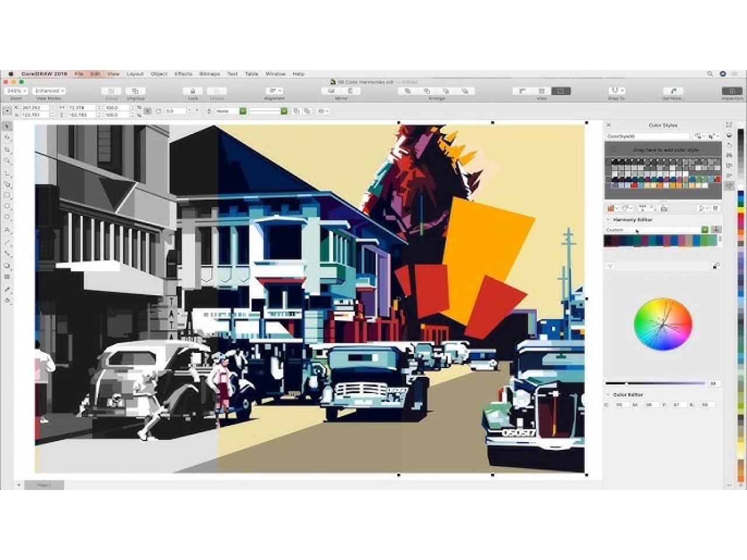This screenshot has height=560, width=747.
Task: Select the Pick tool in the toolbox
Action: pos(8,126)
